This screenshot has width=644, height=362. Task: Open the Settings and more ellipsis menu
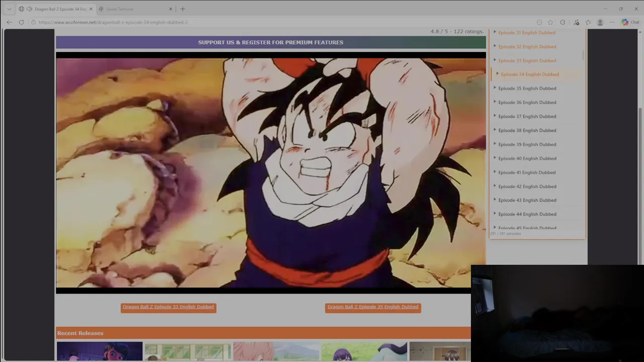point(612,22)
